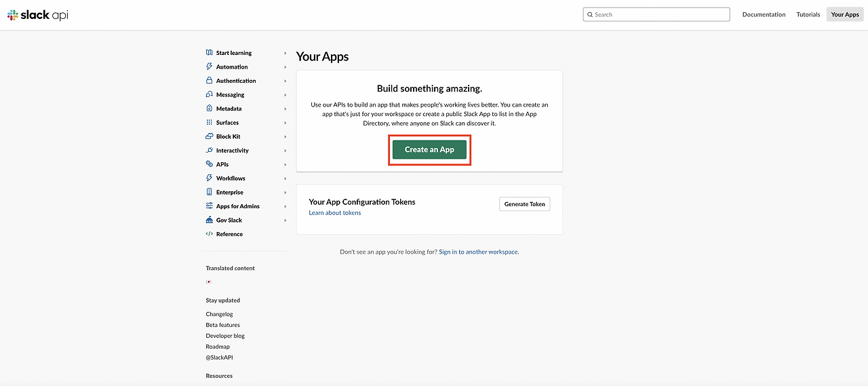Expand the Automation section arrow

tap(285, 67)
